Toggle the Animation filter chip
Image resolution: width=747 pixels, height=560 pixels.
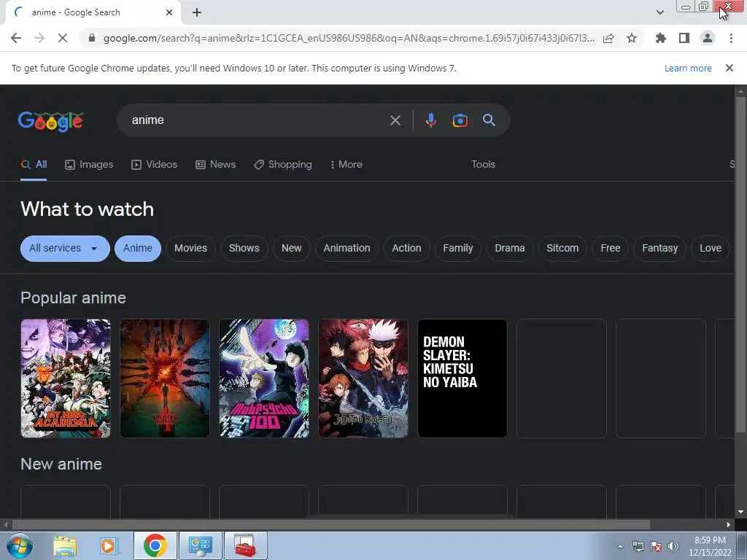pos(347,248)
